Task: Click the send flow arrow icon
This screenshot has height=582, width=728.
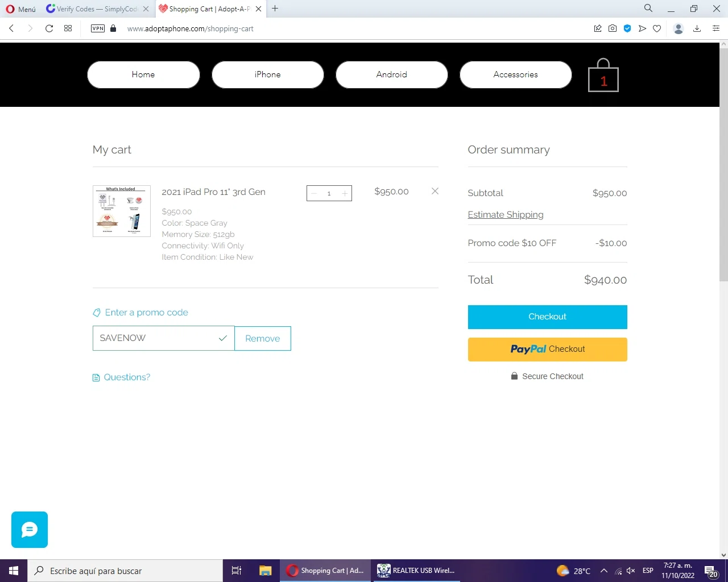Action: click(642, 28)
